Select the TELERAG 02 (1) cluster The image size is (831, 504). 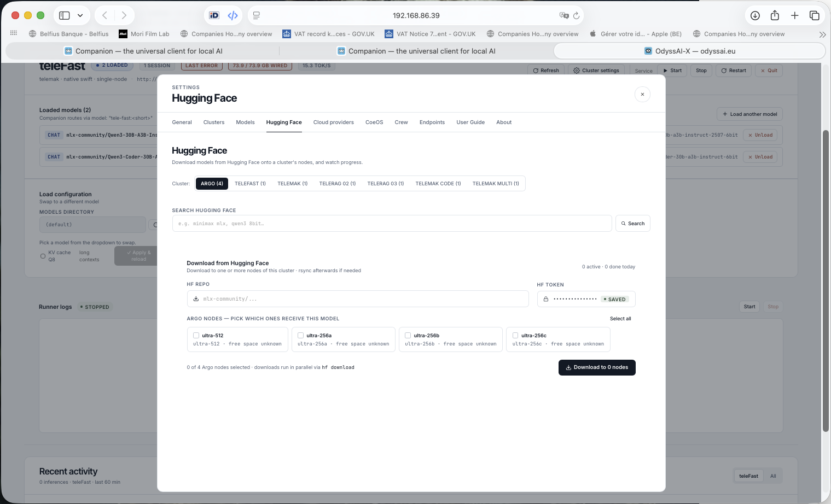click(337, 184)
